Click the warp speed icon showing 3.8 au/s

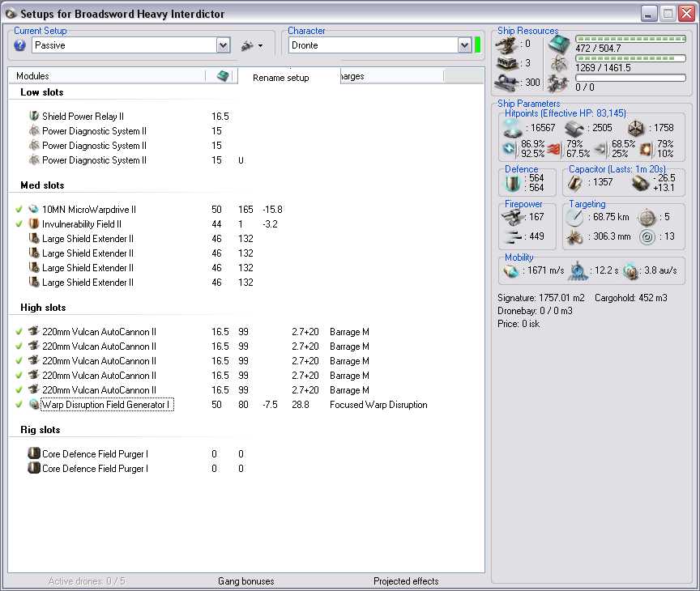[630, 270]
